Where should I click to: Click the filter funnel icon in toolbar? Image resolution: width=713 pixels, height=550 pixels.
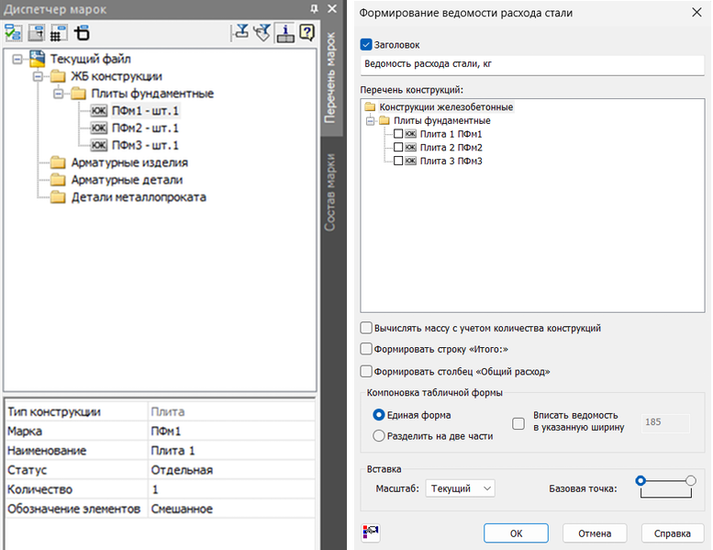[262, 32]
